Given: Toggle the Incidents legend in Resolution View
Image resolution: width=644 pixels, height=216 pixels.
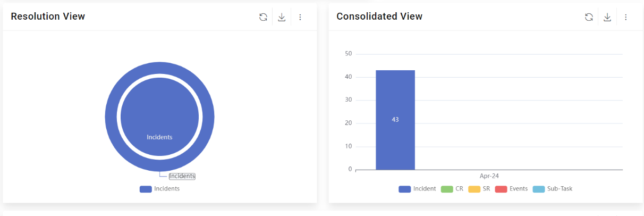Looking at the screenshot, I should pos(160,189).
